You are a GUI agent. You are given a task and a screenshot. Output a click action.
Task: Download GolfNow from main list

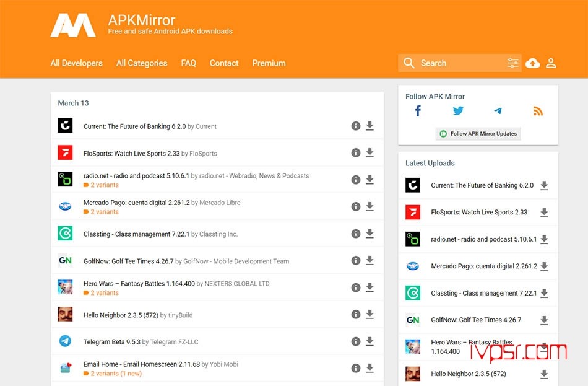tap(370, 260)
